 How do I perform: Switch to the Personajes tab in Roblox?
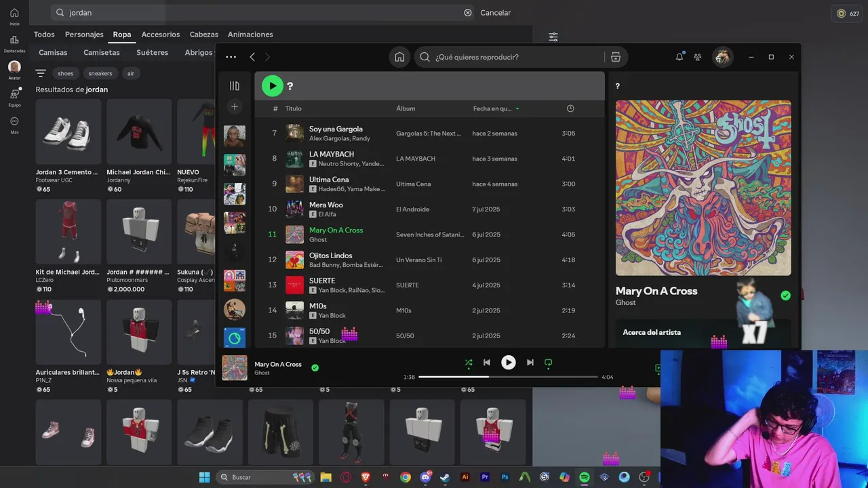[84, 35]
